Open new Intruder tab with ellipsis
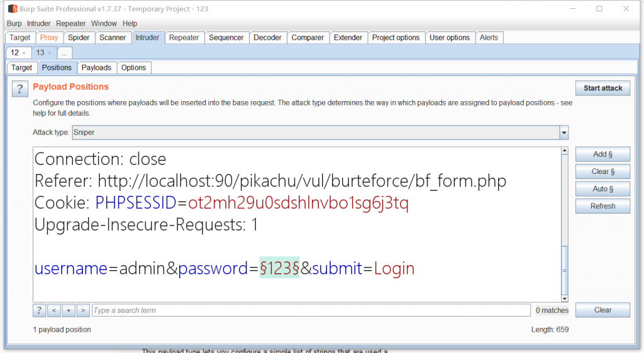This screenshot has height=353, width=644. pos(64,53)
